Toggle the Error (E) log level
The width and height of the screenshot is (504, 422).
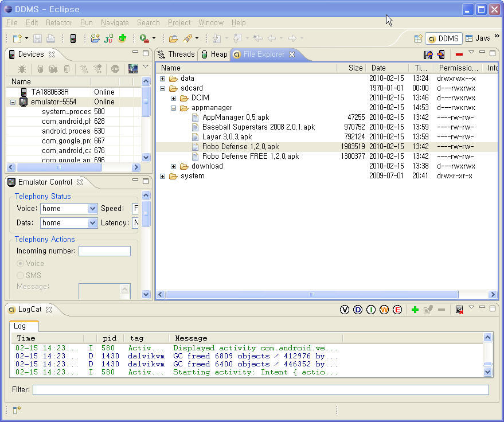coord(397,310)
